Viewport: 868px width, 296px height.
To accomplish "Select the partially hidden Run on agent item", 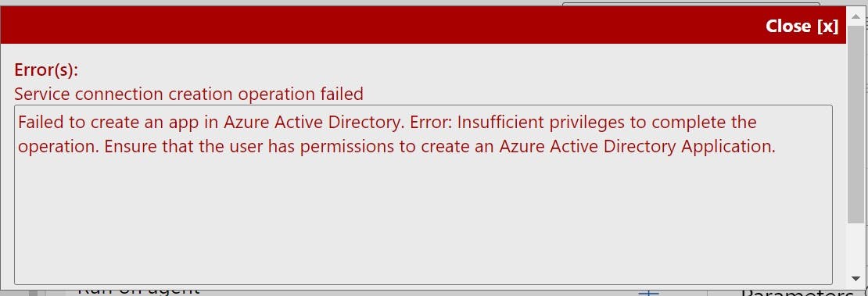I will tap(138, 291).
